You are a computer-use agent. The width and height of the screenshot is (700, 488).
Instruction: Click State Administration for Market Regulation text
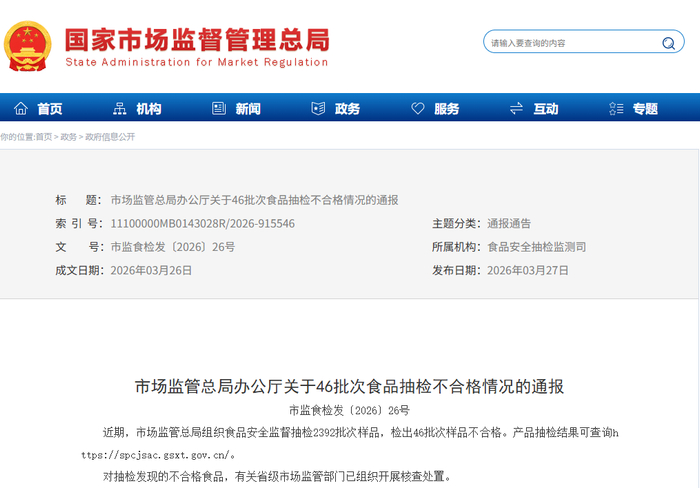point(197,62)
